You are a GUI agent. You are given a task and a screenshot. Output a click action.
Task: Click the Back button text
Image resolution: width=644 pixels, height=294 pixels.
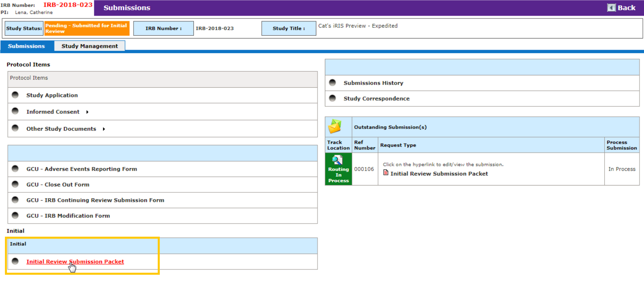[626, 8]
